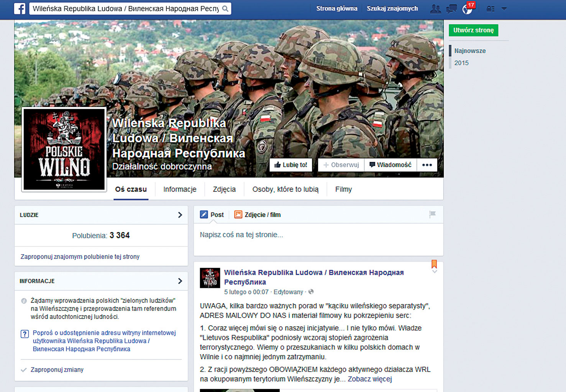The height and width of the screenshot is (392, 566).
Task: Expand the LUDZIE section chevron
Action: point(180,215)
